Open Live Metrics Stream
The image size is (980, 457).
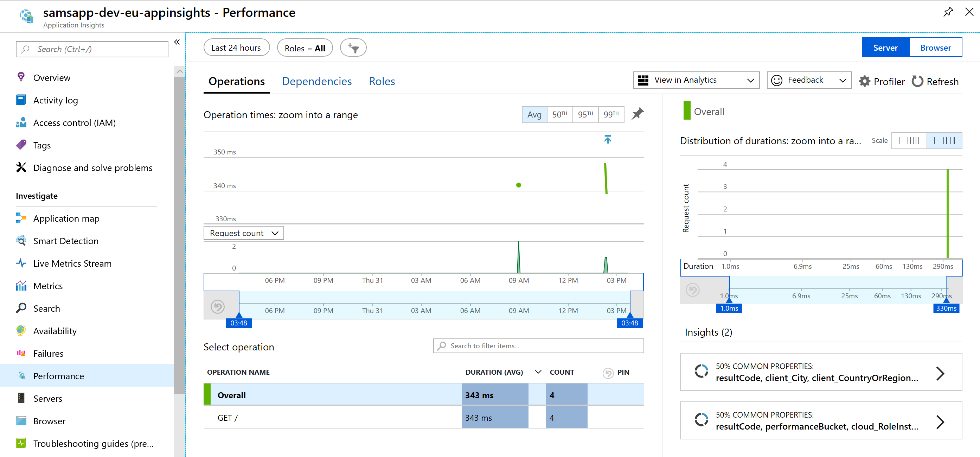pyautogui.click(x=72, y=263)
